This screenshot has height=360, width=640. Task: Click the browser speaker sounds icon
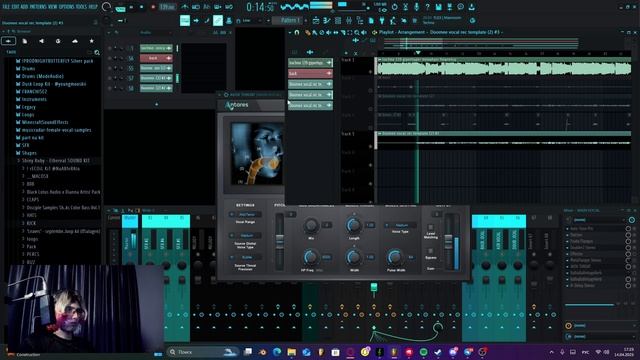(x=41, y=41)
